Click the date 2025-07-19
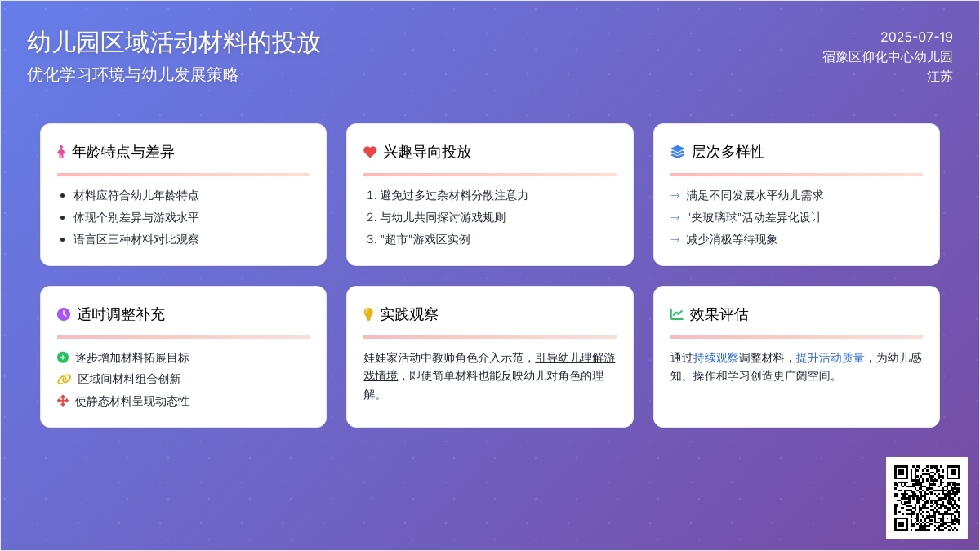 [916, 37]
